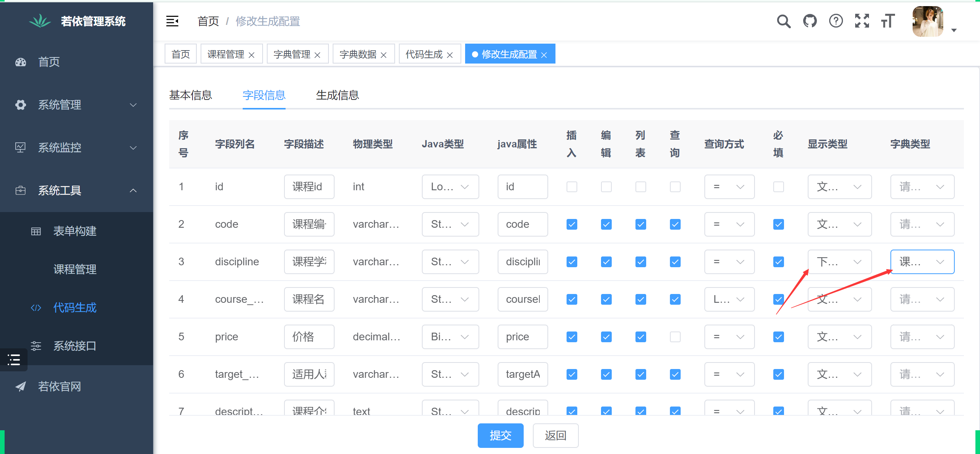980x454 pixels.
Task: Close the 字典数据 tab
Action: click(x=384, y=55)
